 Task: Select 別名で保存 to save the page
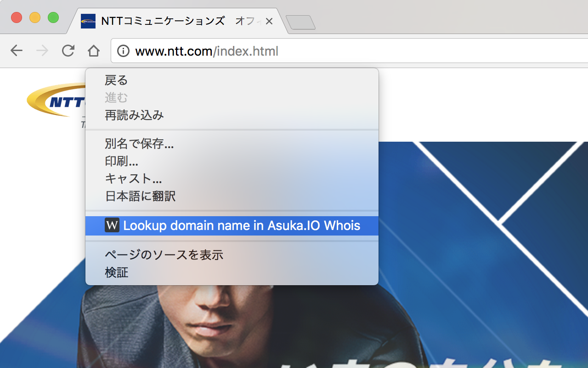point(139,144)
